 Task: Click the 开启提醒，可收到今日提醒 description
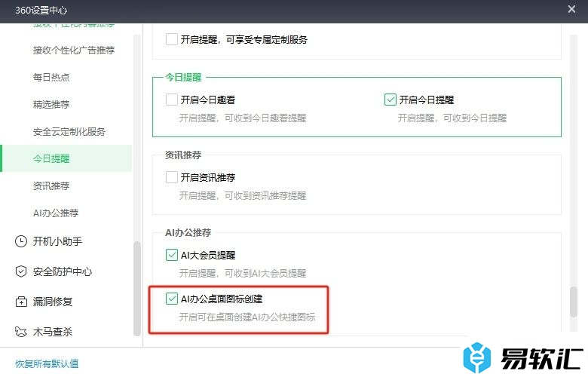click(x=452, y=118)
